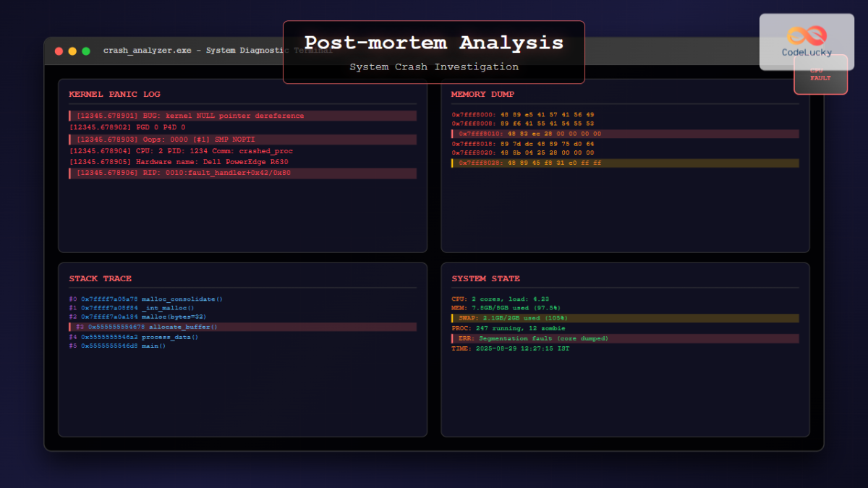
Task: Expand the STACK TRACE panel
Action: tap(100, 278)
